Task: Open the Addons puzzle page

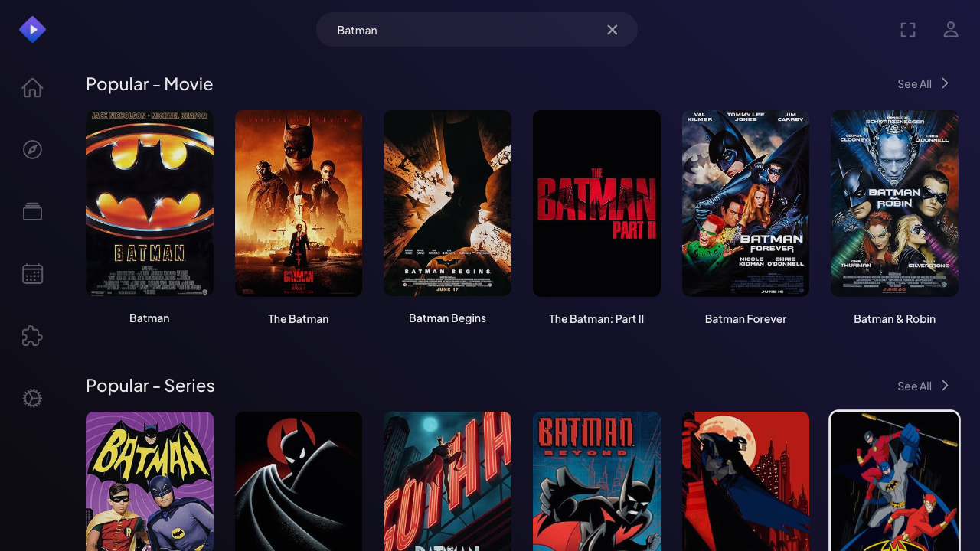Action: pyautogui.click(x=32, y=336)
